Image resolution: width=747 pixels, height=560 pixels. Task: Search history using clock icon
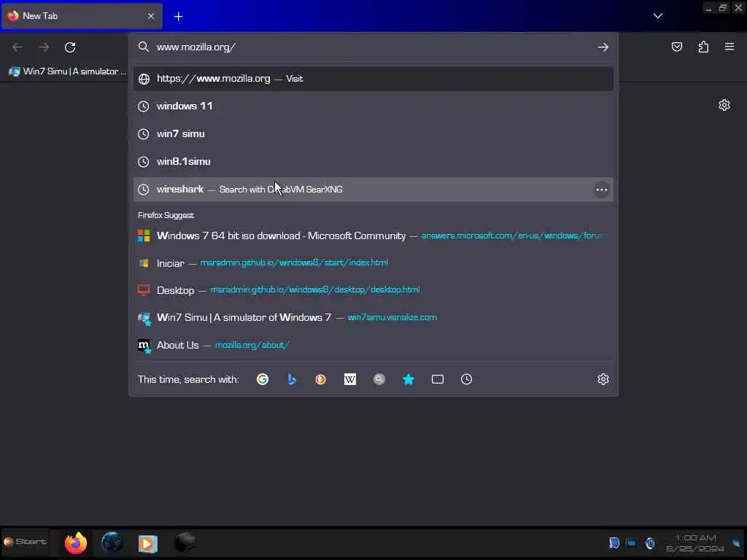tap(466, 379)
